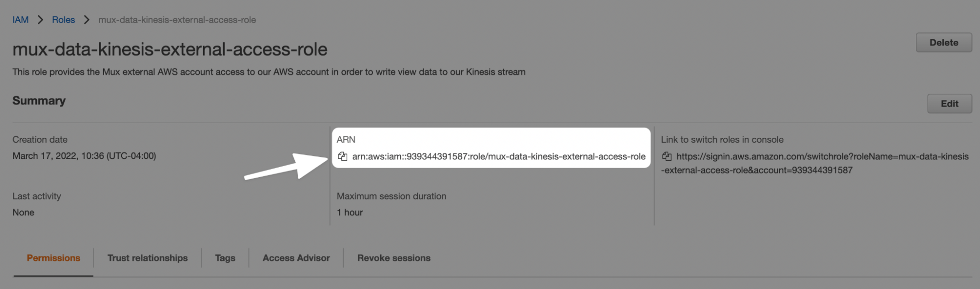This screenshot has width=980, height=289.
Task: Click the ARN text value
Action: 499,156
